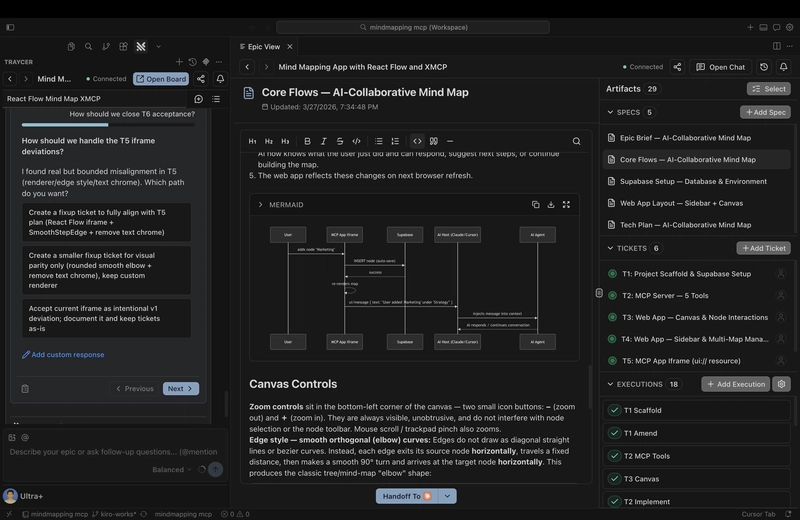Screen dimensions: 800x520
Task: Expand the Mermaid diagram to fullscreen
Action: point(566,205)
